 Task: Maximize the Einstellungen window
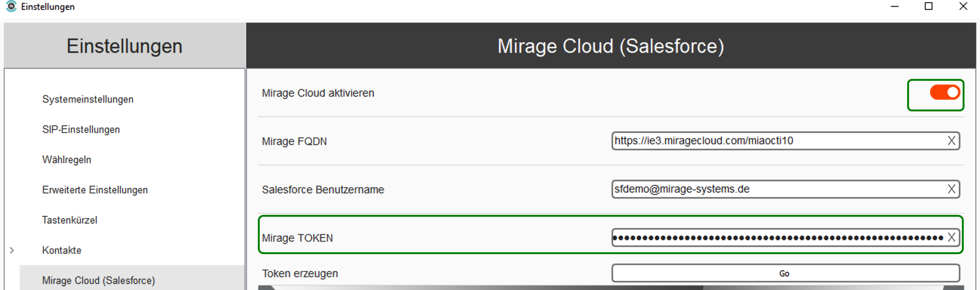[x=929, y=6]
